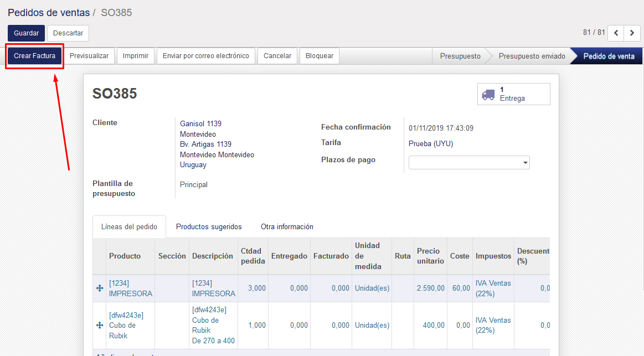This screenshot has height=356, width=644.
Task: Click the Ganisol 1139 client name
Action: click(x=200, y=123)
